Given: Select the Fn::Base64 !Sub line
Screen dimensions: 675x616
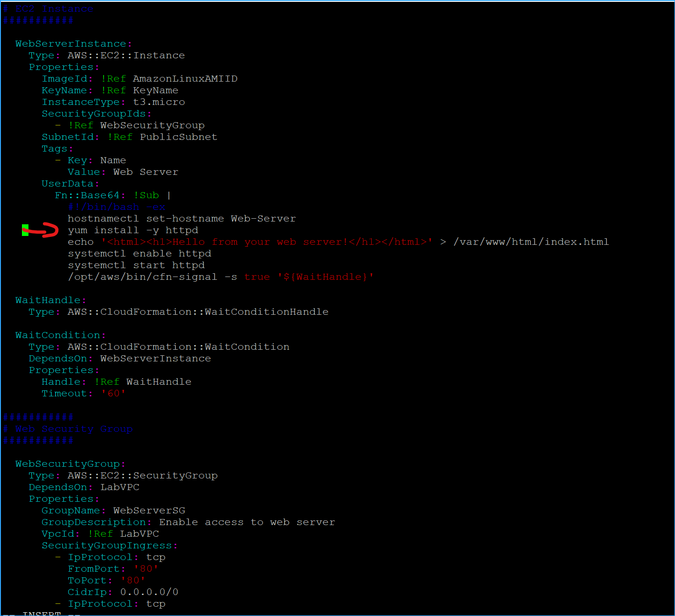Looking at the screenshot, I should 112,195.
